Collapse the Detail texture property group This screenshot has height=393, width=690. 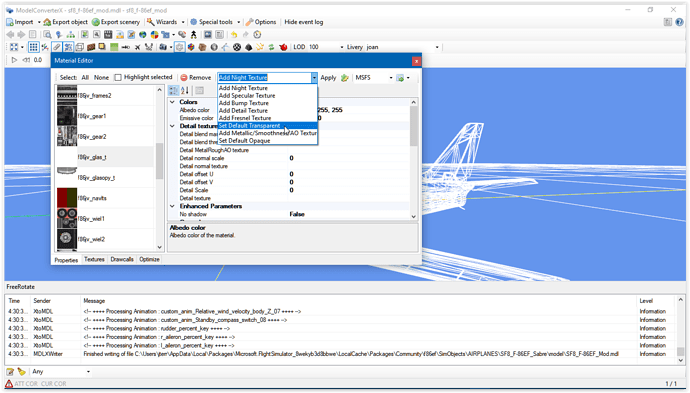[172, 126]
